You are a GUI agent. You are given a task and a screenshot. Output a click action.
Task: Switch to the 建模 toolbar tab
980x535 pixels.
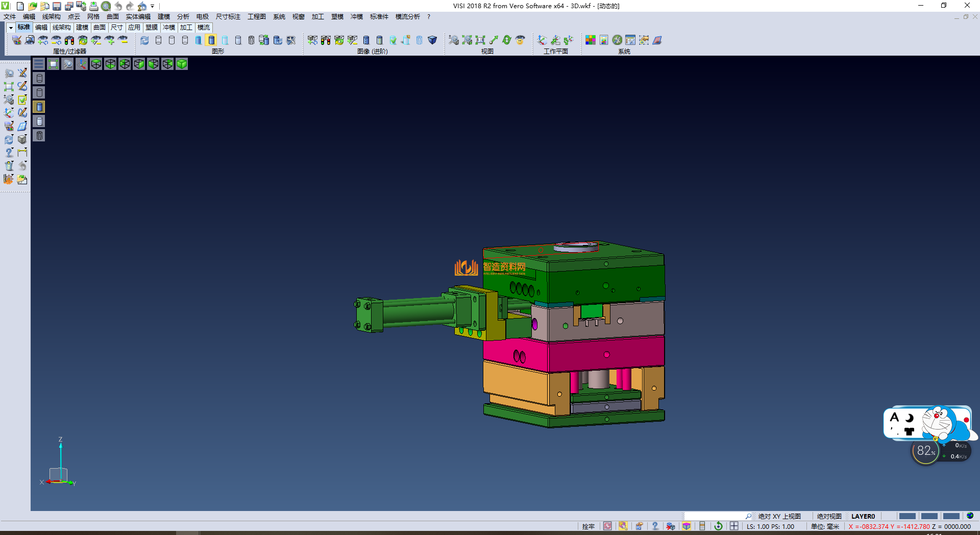click(82, 28)
